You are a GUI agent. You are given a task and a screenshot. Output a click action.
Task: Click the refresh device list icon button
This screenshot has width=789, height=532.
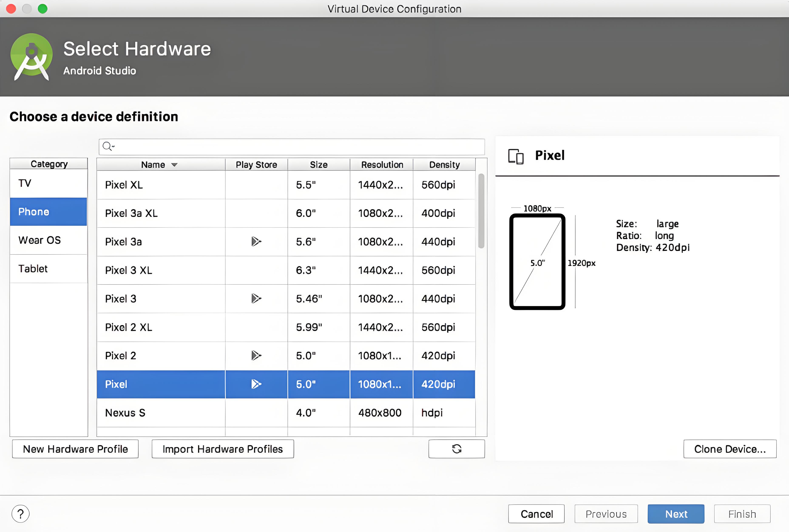coord(456,449)
